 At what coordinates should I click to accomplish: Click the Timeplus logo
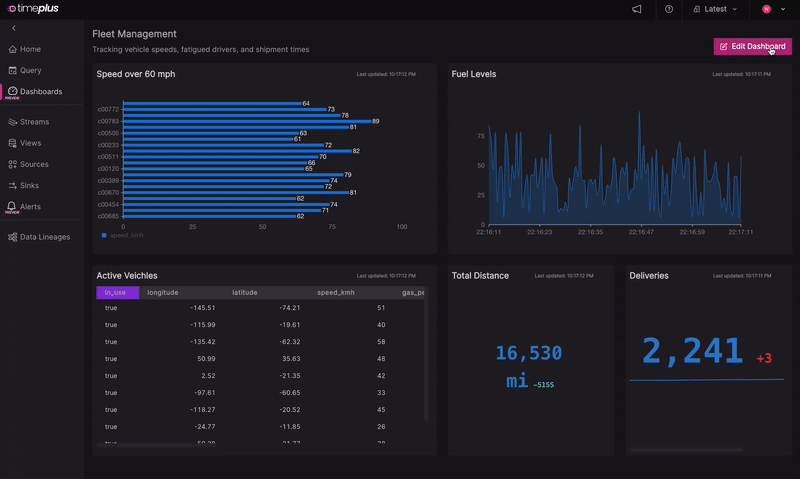[x=35, y=9]
